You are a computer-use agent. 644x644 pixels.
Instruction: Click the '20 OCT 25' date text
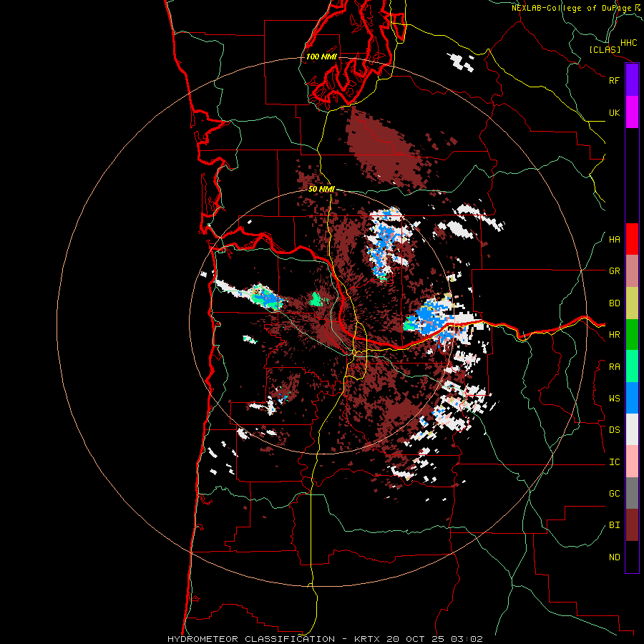coord(416,639)
